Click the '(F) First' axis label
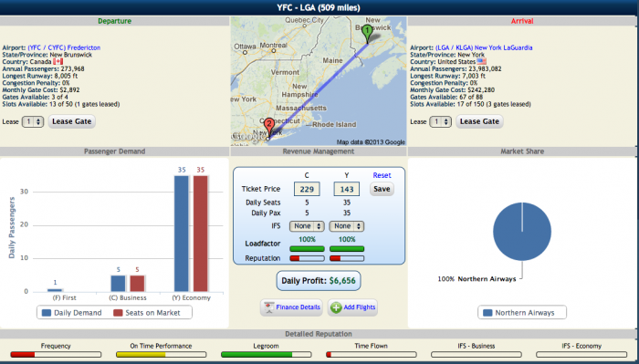 pyautogui.click(x=65, y=297)
